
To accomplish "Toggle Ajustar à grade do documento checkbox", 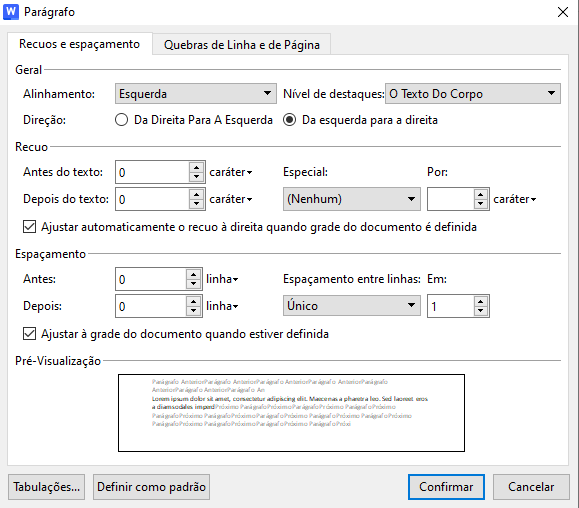I will (x=30, y=334).
